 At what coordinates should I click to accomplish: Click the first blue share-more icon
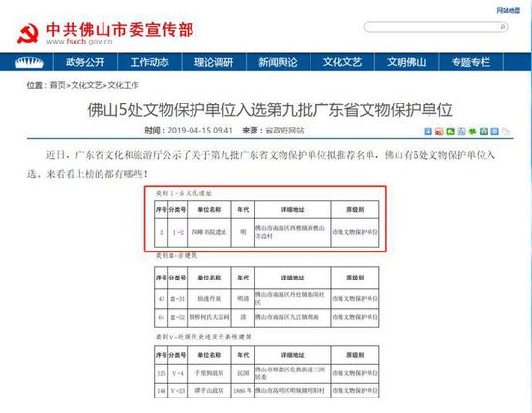coord(429,132)
